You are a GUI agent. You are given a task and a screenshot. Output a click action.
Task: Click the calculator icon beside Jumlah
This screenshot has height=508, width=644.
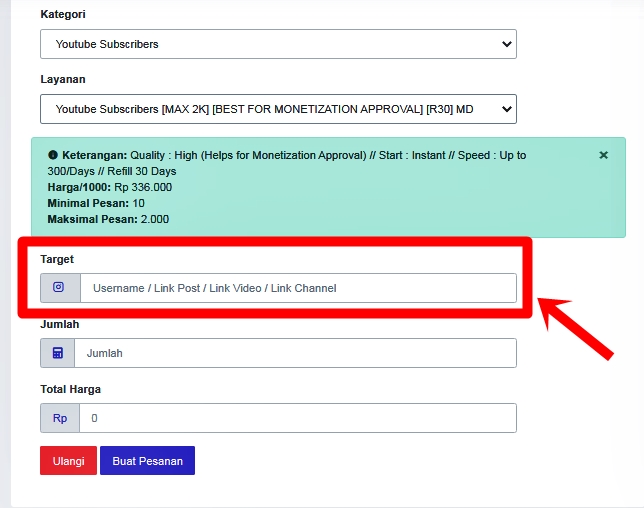[58, 353]
